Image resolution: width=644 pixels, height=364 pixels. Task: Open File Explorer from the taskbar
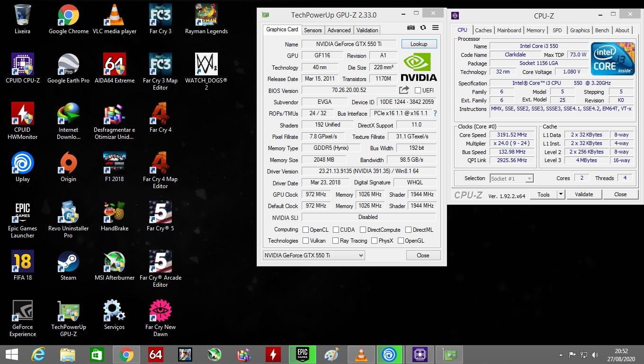pyautogui.click(x=68, y=355)
